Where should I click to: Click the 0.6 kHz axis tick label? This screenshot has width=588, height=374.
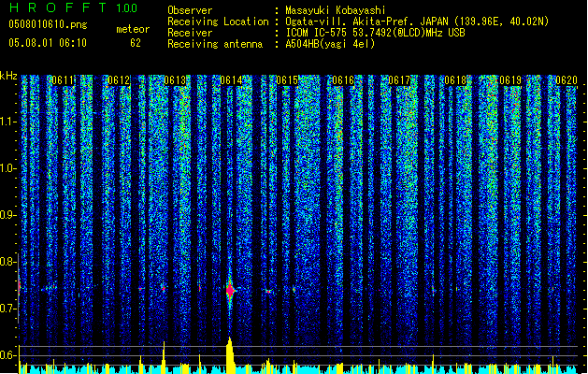pyautogui.click(x=8, y=355)
